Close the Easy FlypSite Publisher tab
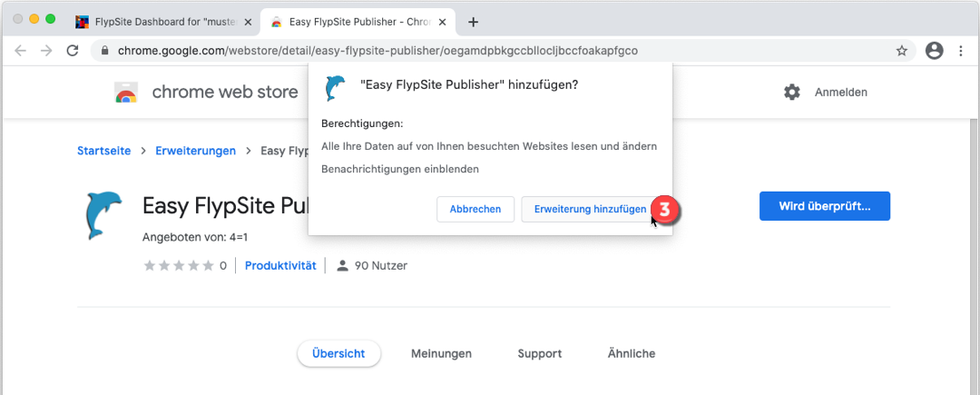The width and height of the screenshot is (980, 395). (443, 23)
